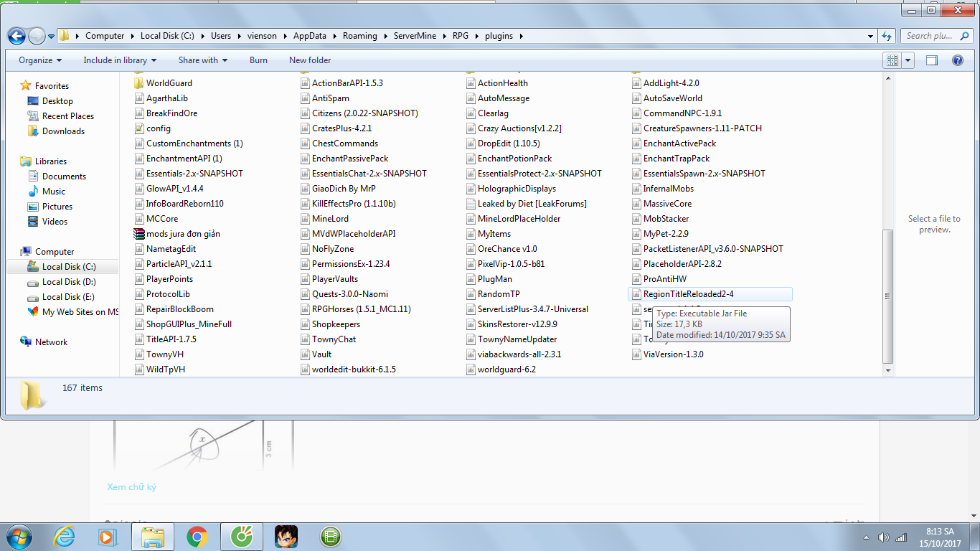Screen dimensions: 980x551
Task: Select the MyPet-2.2.9 file
Action: (660, 234)
